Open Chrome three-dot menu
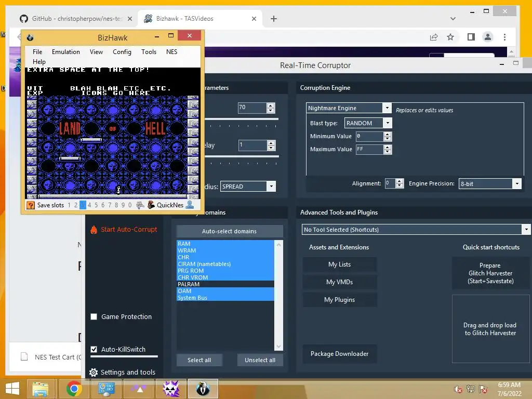The height and width of the screenshot is (399, 532). 504,37
